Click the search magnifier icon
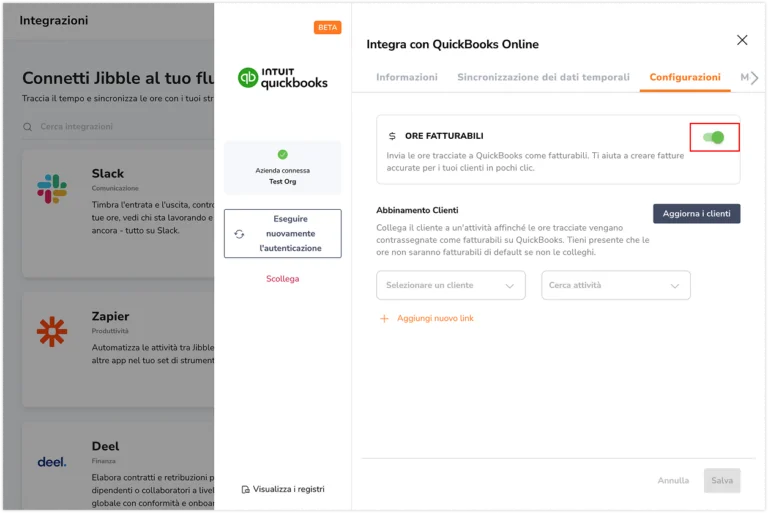This screenshot has width=768, height=513. 27,127
